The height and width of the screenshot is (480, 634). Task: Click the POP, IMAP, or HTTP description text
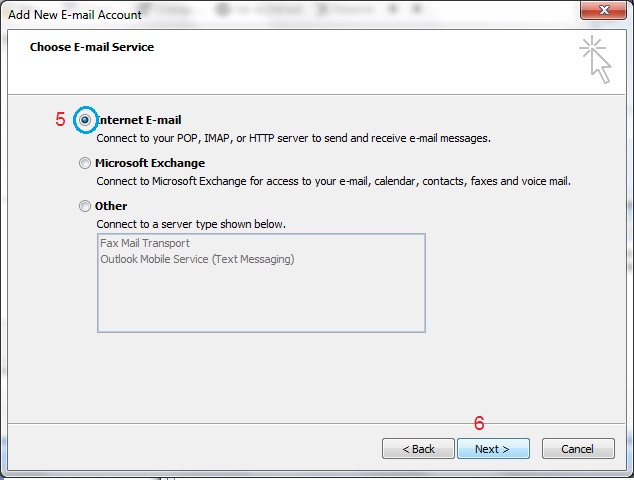coord(293,138)
